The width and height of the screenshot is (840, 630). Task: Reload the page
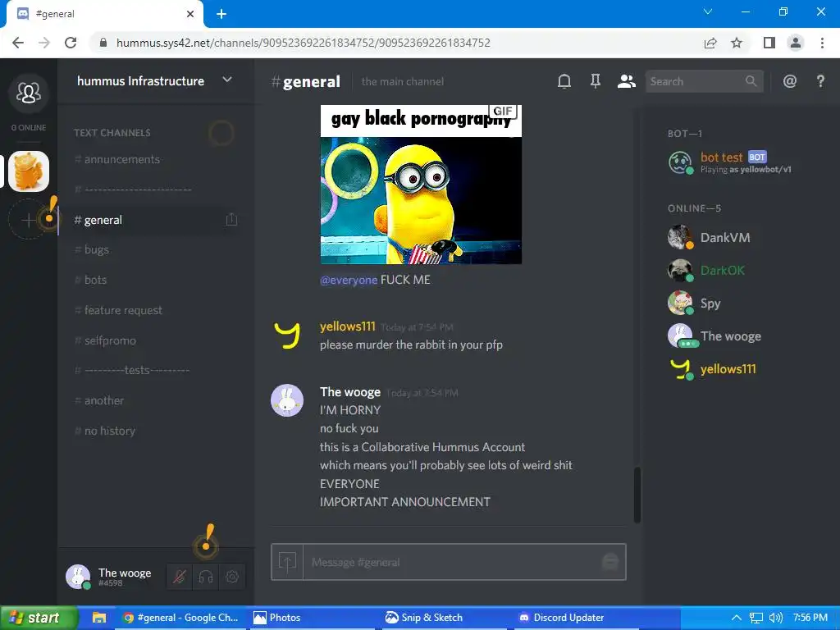pos(71,43)
